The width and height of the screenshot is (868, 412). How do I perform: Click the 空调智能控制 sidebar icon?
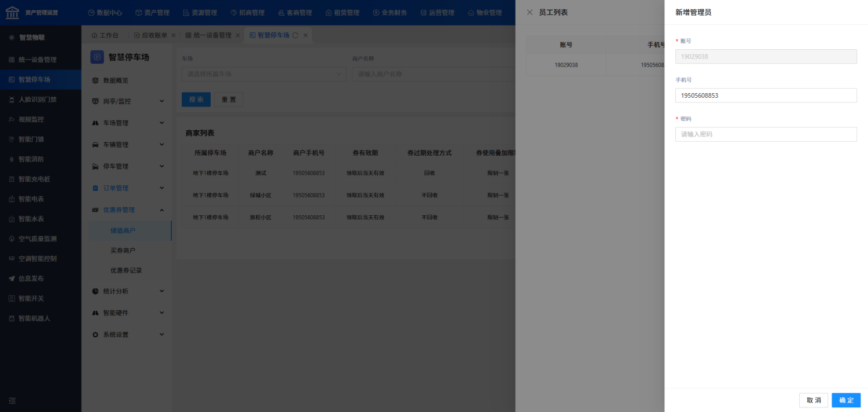[x=12, y=259]
